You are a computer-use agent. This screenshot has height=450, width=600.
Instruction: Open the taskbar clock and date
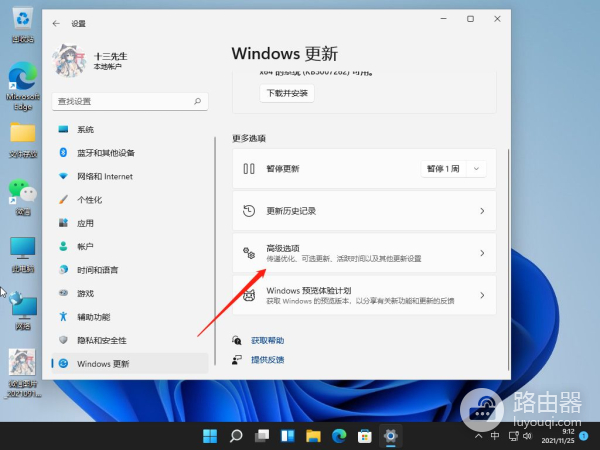(x=558, y=436)
